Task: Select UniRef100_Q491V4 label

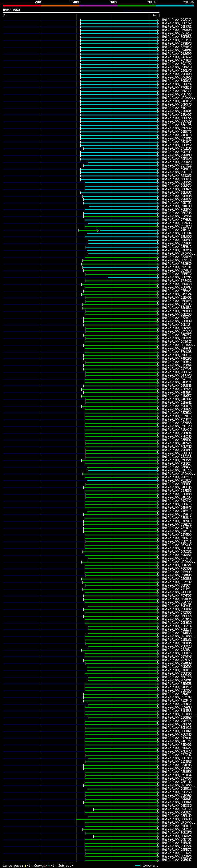Action: tap(177, 294)
